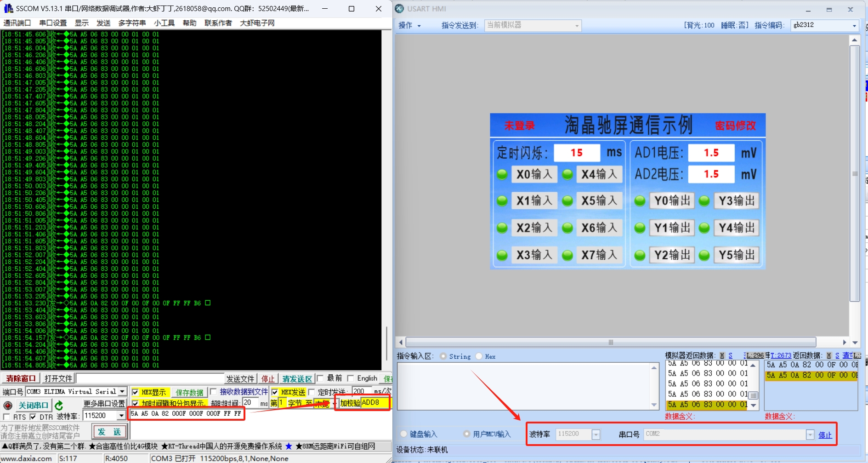Click the red record icon beside 关闭串口
The width and height of the screenshot is (868, 463).
[8, 406]
